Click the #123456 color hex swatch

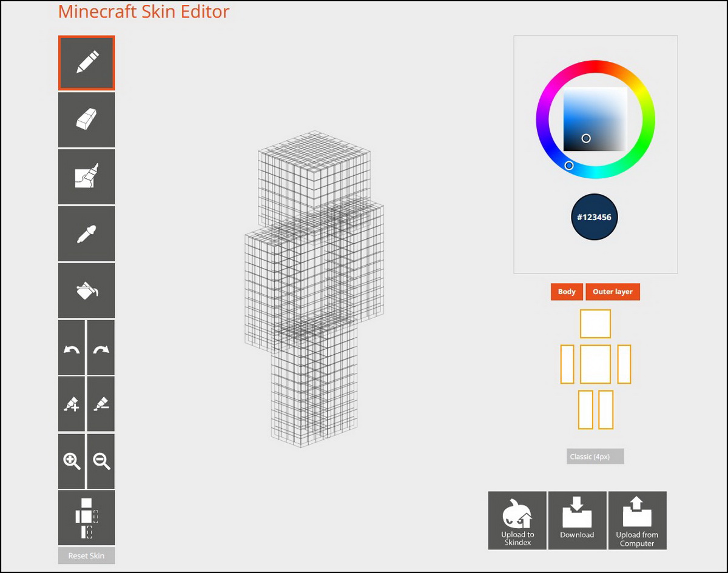[x=595, y=216]
